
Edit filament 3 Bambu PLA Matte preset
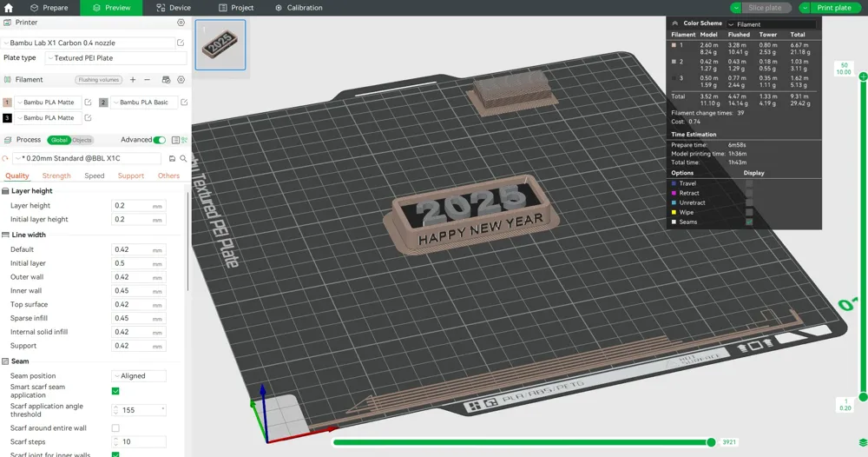(x=88, y=118)
